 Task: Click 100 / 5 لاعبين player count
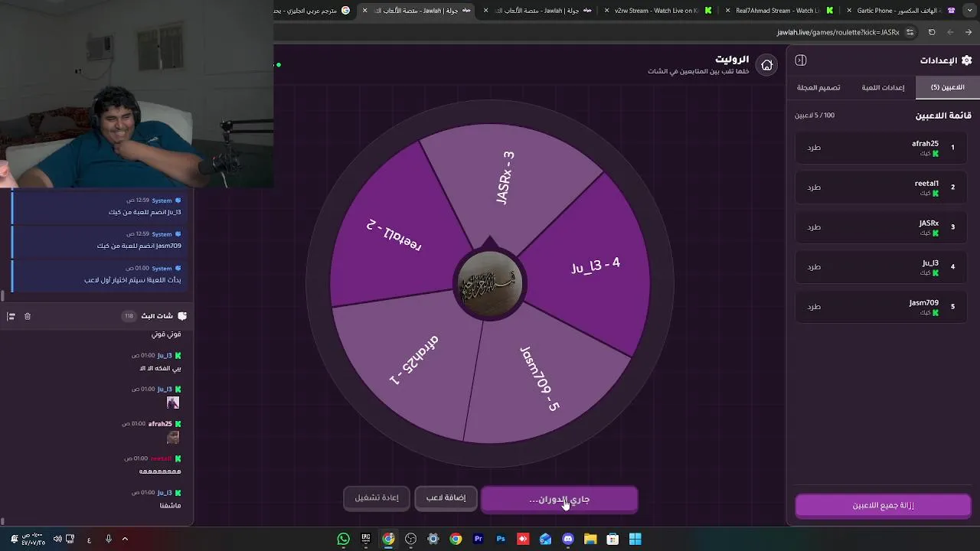pyautogui.click(x=815, y=116)
